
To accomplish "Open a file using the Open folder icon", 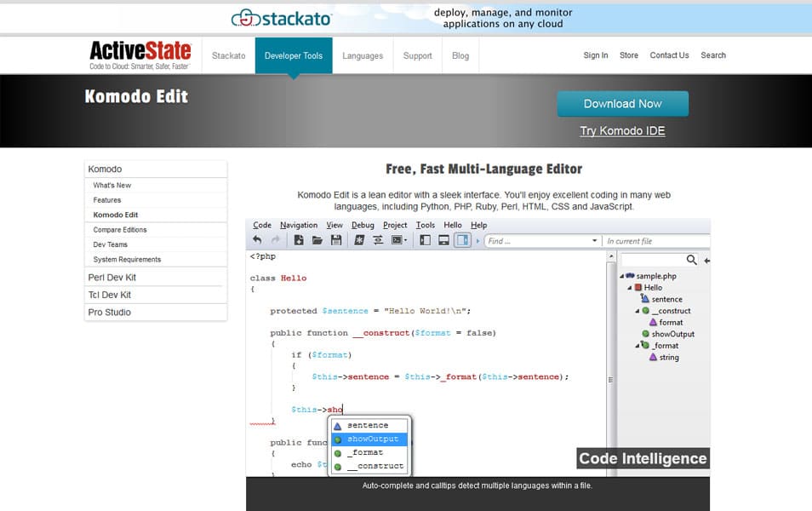I will point(318,240).
